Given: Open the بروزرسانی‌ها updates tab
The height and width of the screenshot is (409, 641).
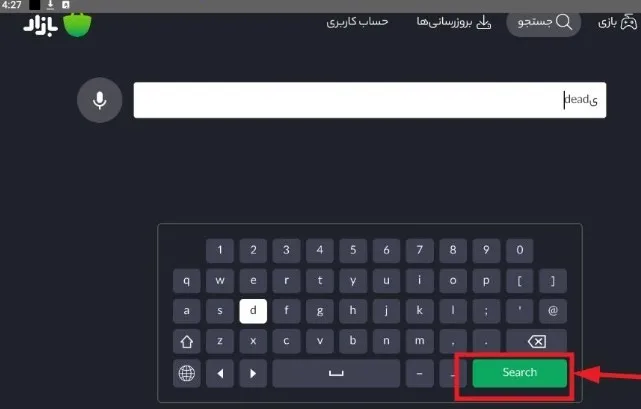Looking at the screenshot, I should [454, 22].
